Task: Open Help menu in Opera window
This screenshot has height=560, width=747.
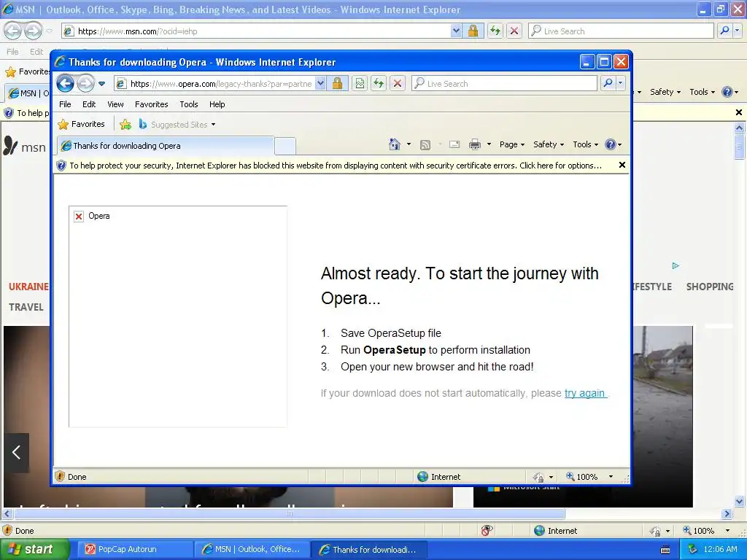Action: point(217,104)
